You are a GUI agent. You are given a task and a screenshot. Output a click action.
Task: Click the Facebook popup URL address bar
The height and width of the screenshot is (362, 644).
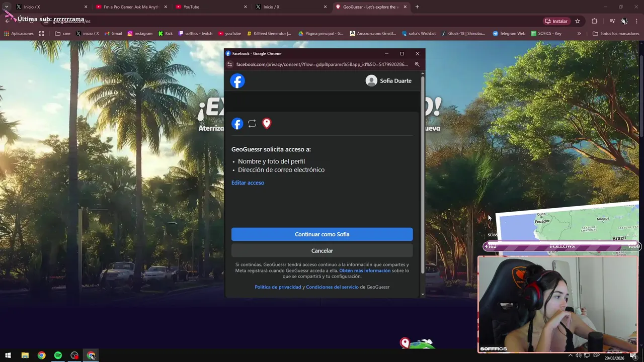(322, 64)
